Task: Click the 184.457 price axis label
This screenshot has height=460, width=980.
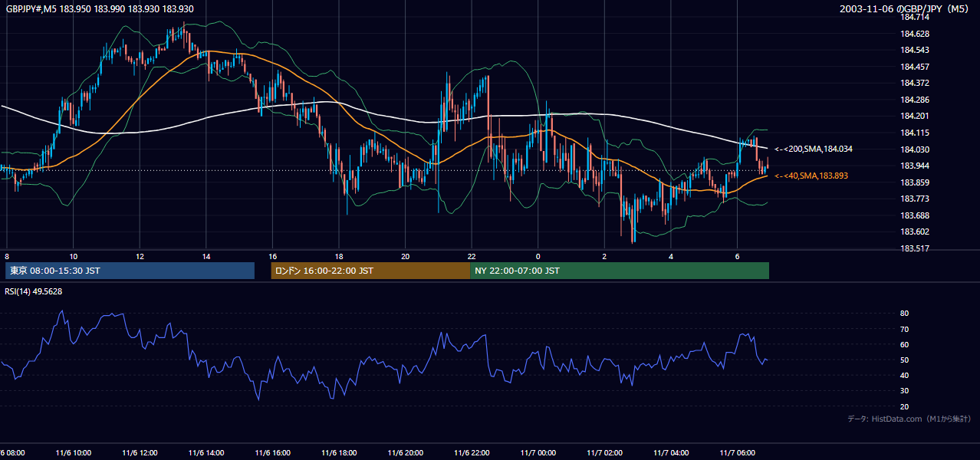Action: [915, 67]
